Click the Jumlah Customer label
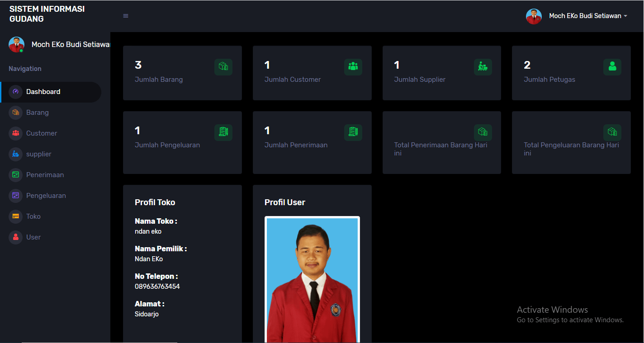Screen dimensions: 644x343 tap(293, 80)
